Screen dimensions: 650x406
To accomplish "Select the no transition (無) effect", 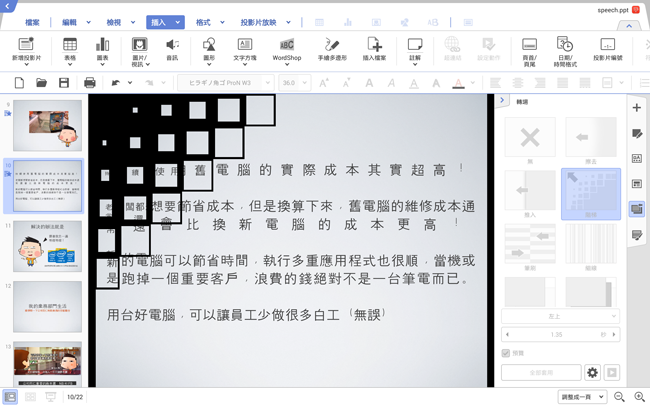I will click(x=530, y=137).
